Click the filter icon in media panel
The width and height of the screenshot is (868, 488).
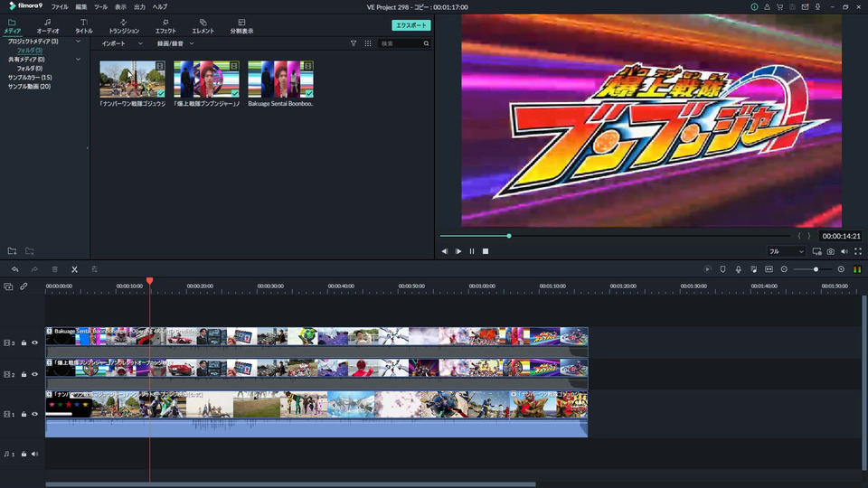(354, 43)
